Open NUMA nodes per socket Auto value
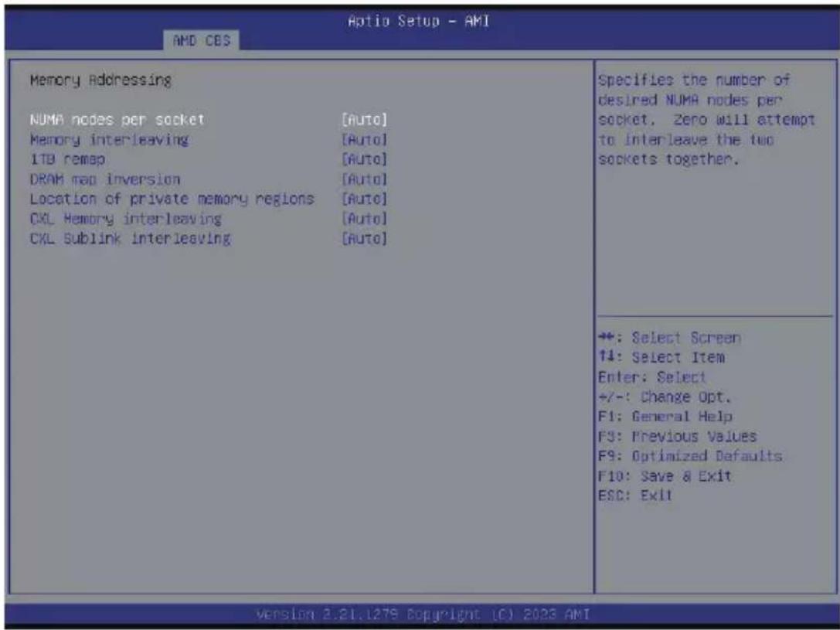Image resolution: width=840 pixels, height=630 pixels. point(364,120)
